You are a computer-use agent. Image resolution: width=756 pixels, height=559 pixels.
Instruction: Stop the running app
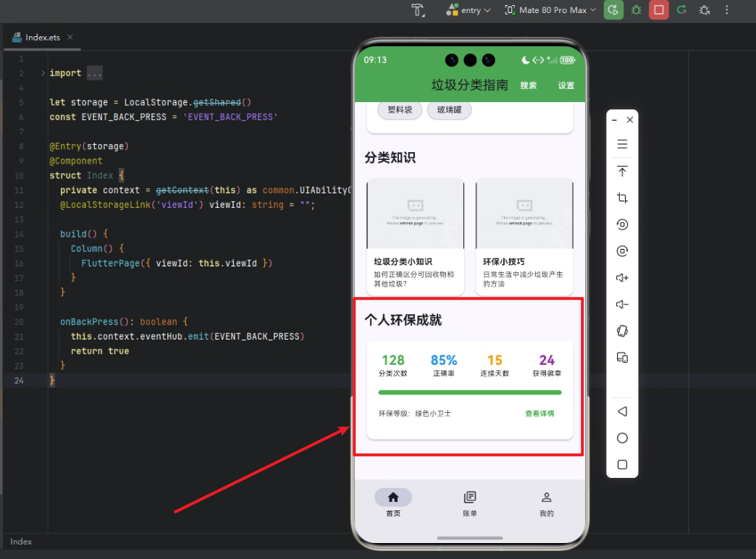658,10
